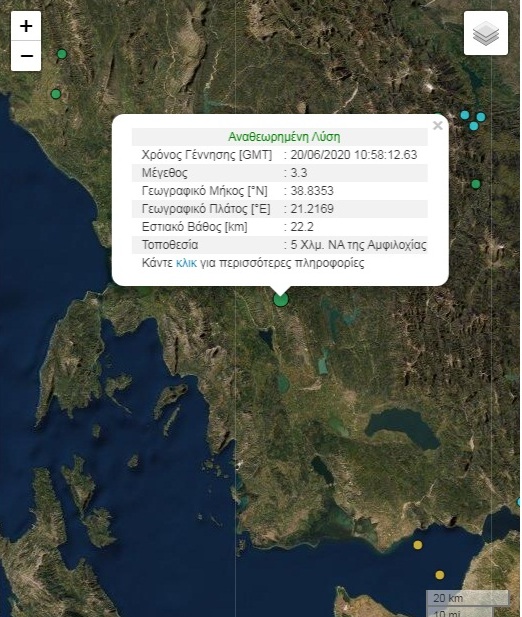This screenshot has width=522, height=617.
Task: Click the Αναθεωρημένη Λύση header
Action: coord(284,137)
